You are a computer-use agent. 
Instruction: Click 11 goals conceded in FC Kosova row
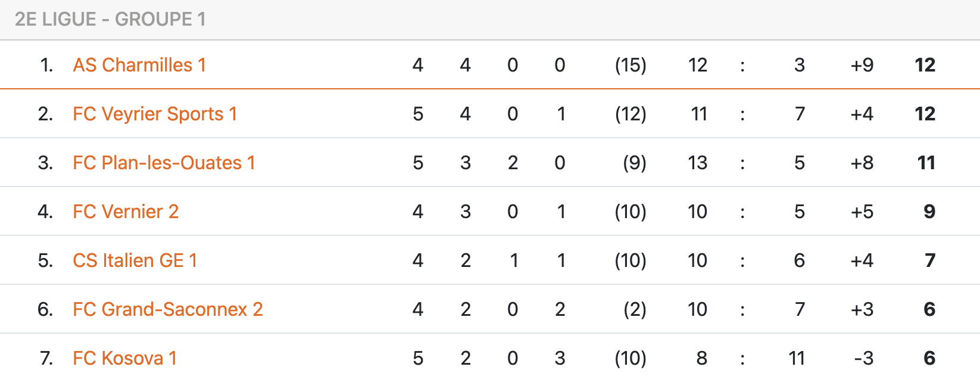point(797,358)
